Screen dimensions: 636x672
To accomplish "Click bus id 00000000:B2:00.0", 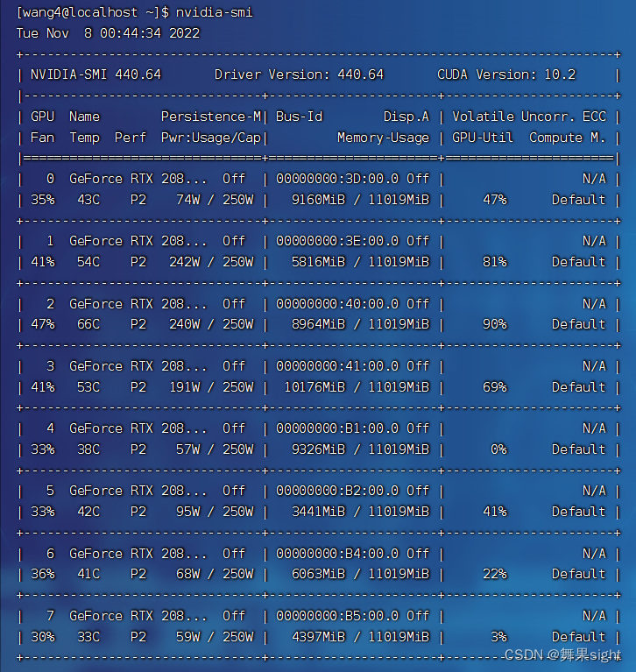I will 337,491.
